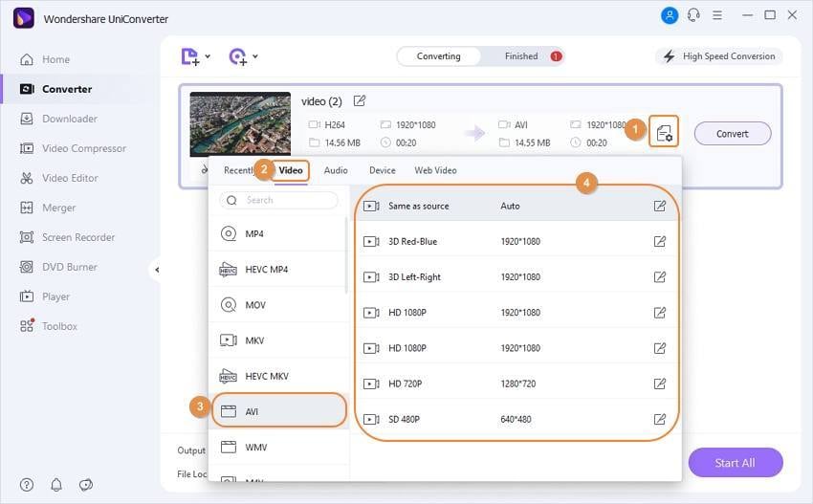Rename video (2) with edit icon
Screen dimensions: 813x504
pyautogui.click(x=360, y=100)
